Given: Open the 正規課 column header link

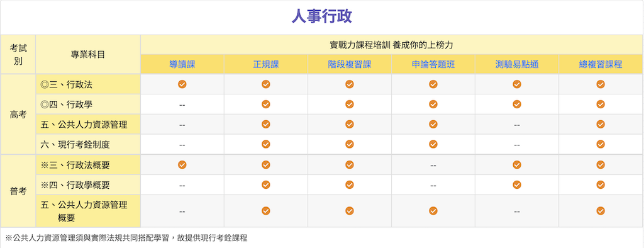Looking at the screenshot, I should pyautogui.click(x=266, y=64).
